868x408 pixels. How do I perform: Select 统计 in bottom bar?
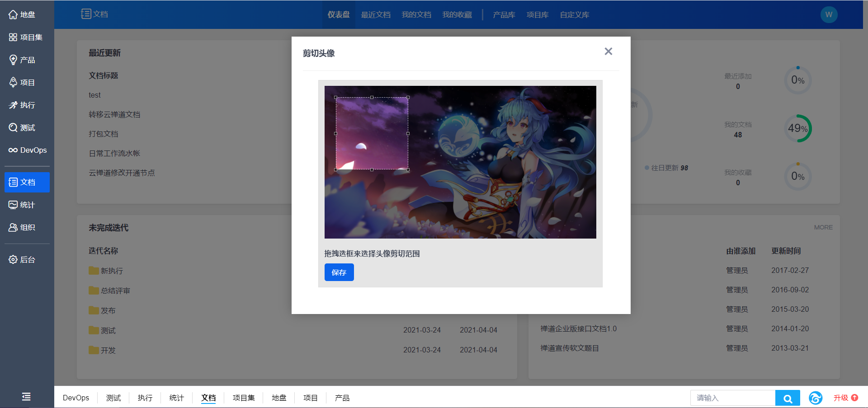click(x=177, y=398)
